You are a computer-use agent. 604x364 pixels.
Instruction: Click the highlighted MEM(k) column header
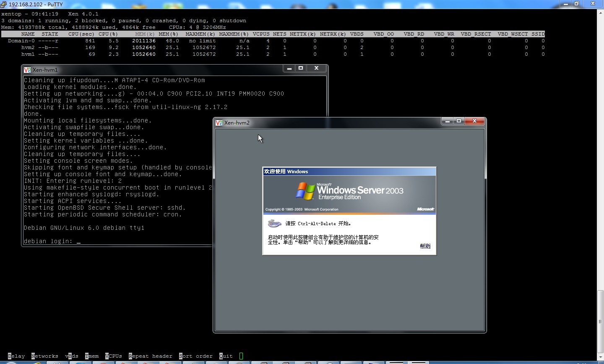pos(146,34)
